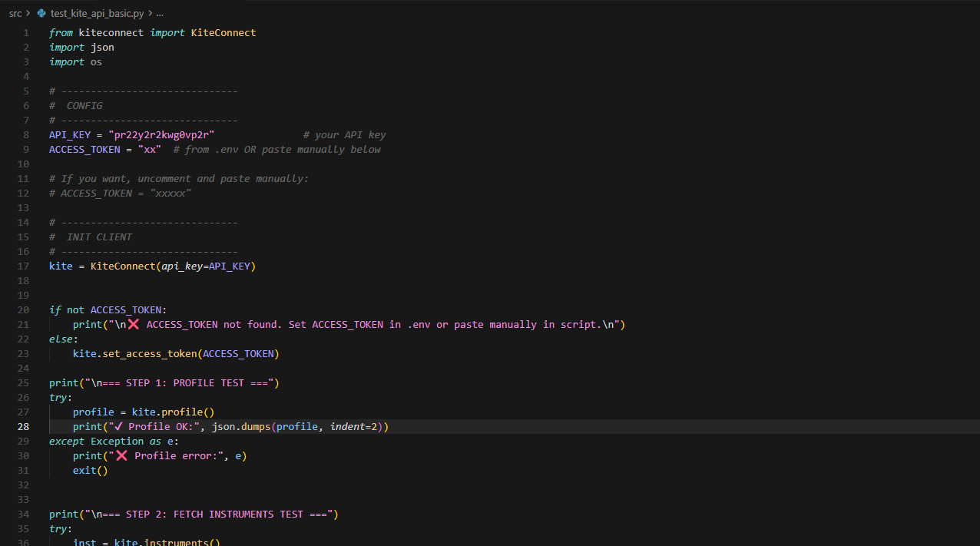Viewport: 980px width, 546px height.
Task: Click line number 1 in the gutter
Action: [26, 33]
